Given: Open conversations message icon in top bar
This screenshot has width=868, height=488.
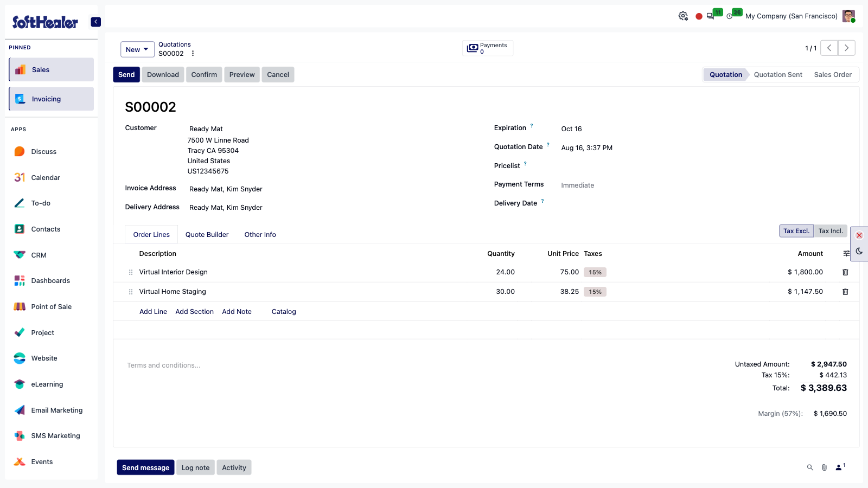Looking at the screenshot, I should [x=711, y=16].
